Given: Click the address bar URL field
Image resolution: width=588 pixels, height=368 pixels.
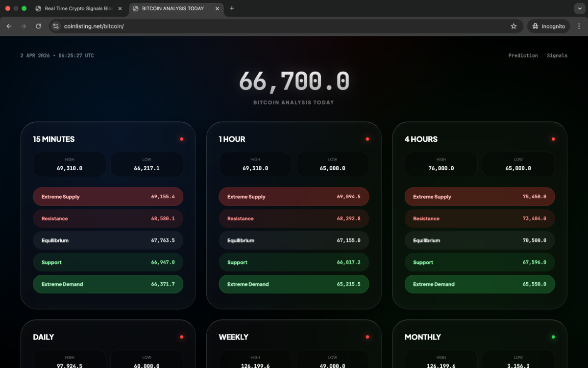Looking at the screenshot, I should 284,26.
